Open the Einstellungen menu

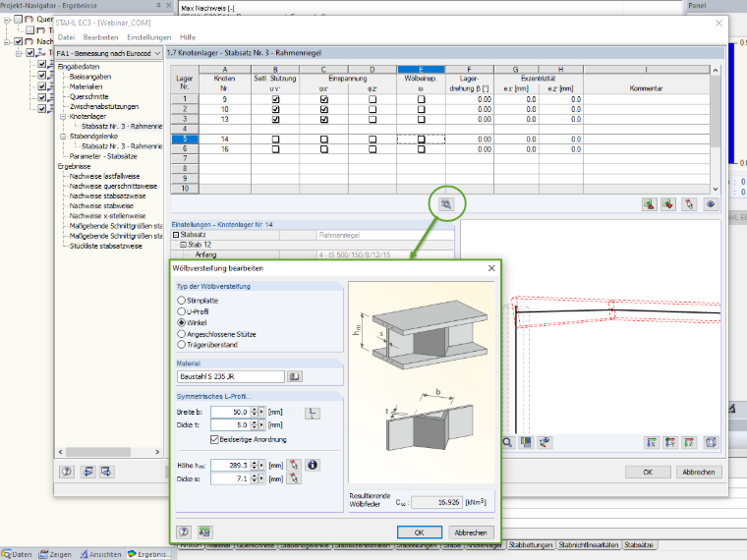click(148, 37)
